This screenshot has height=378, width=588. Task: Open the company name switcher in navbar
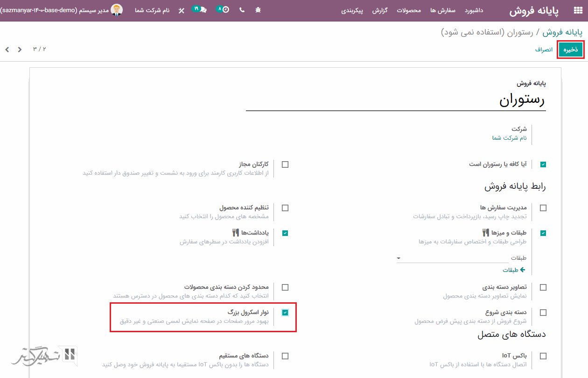pos(152,10)
